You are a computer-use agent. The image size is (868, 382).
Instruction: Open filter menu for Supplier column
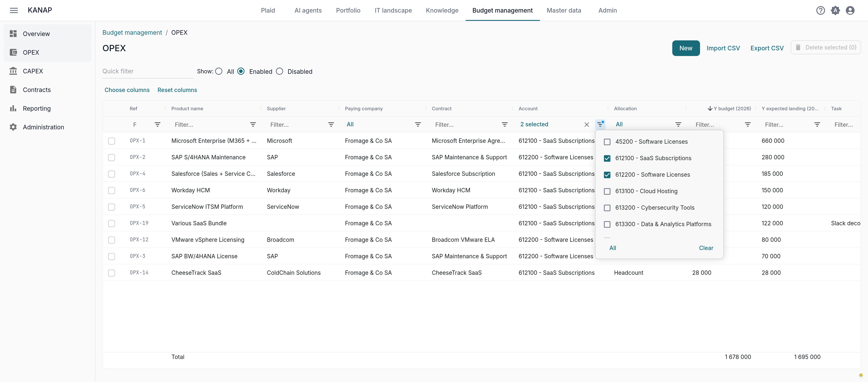pos(331,124)
